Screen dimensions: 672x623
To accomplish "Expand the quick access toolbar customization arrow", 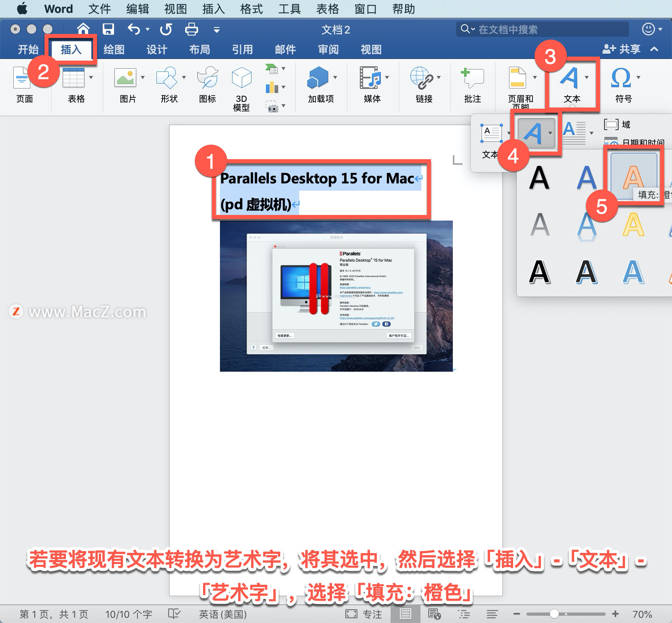I will [x=217, y=29].
